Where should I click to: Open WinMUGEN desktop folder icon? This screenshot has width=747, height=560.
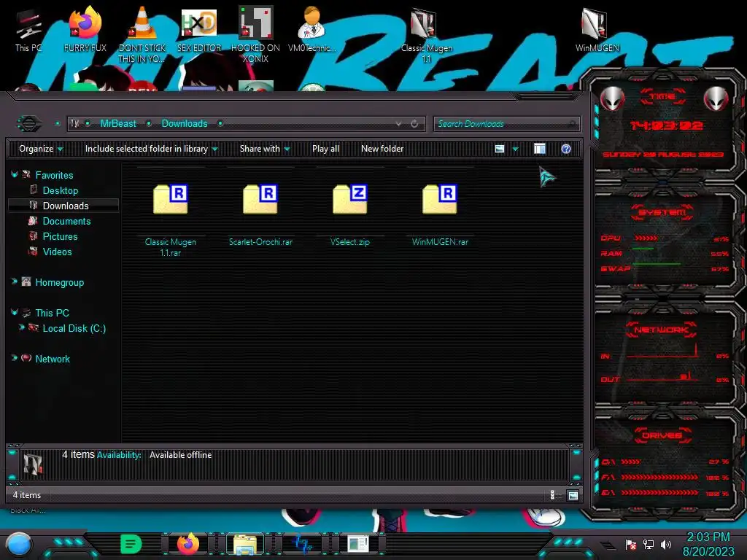(597, 29)
